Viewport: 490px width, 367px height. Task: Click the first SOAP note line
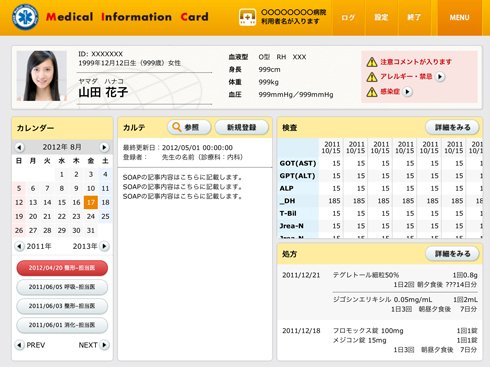tap(182, 177)
